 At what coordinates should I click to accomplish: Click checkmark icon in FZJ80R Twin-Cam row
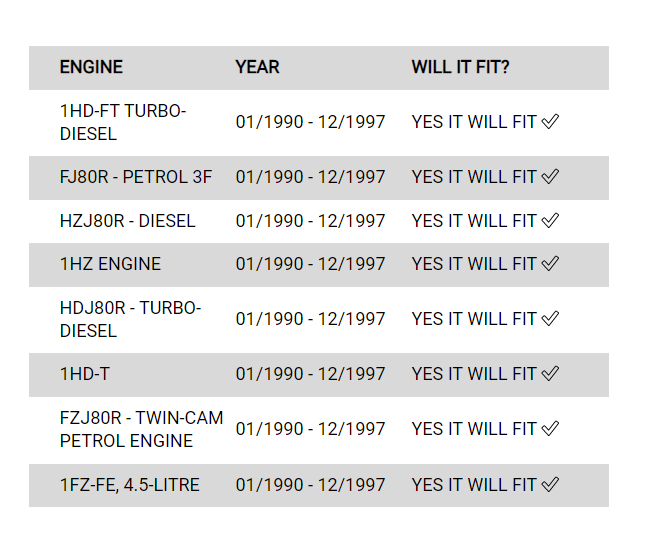550,429
